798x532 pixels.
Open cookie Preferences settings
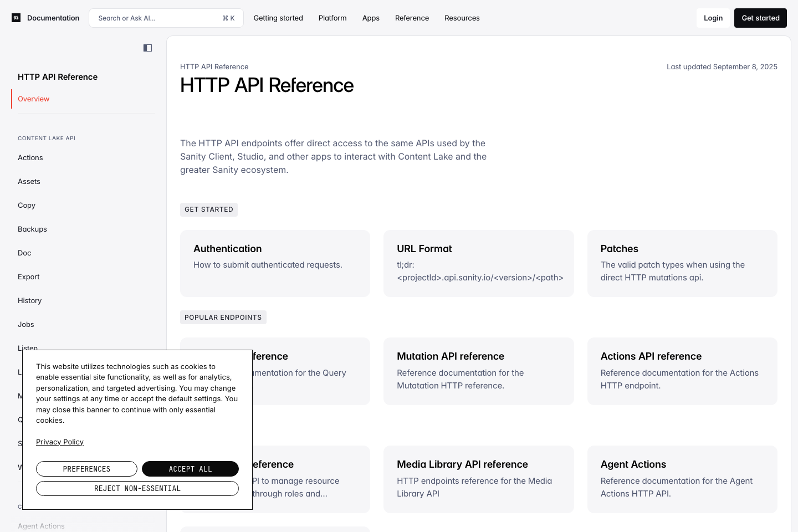(86, 469)
